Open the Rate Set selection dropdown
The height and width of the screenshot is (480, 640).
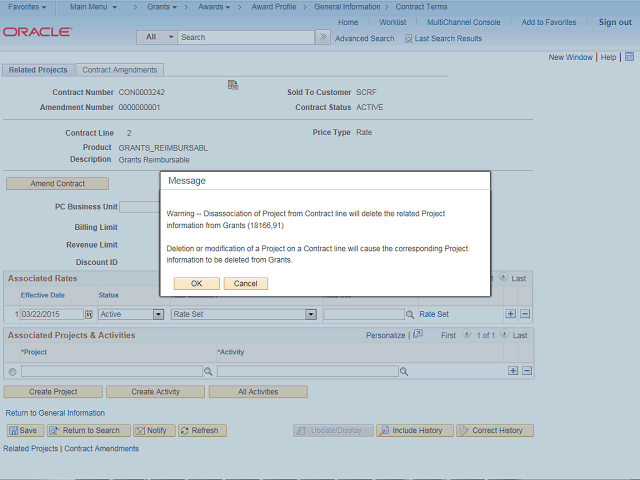pyautogui.click(x=244, y=314)
